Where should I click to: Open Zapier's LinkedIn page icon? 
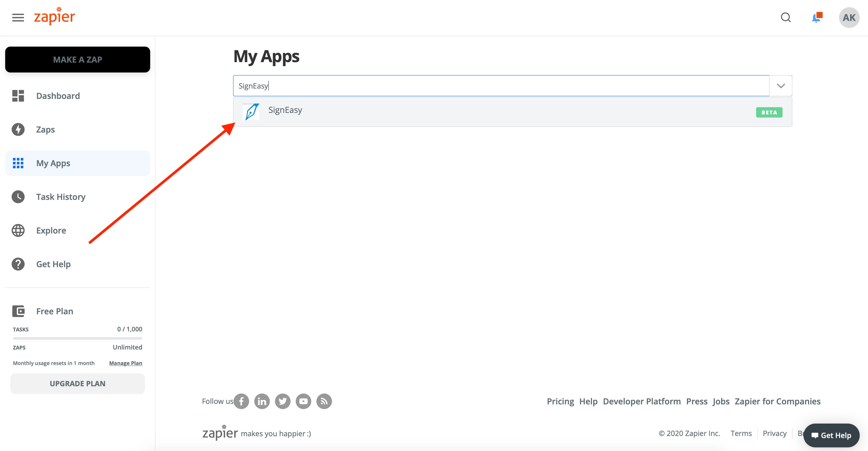point(262,401)
